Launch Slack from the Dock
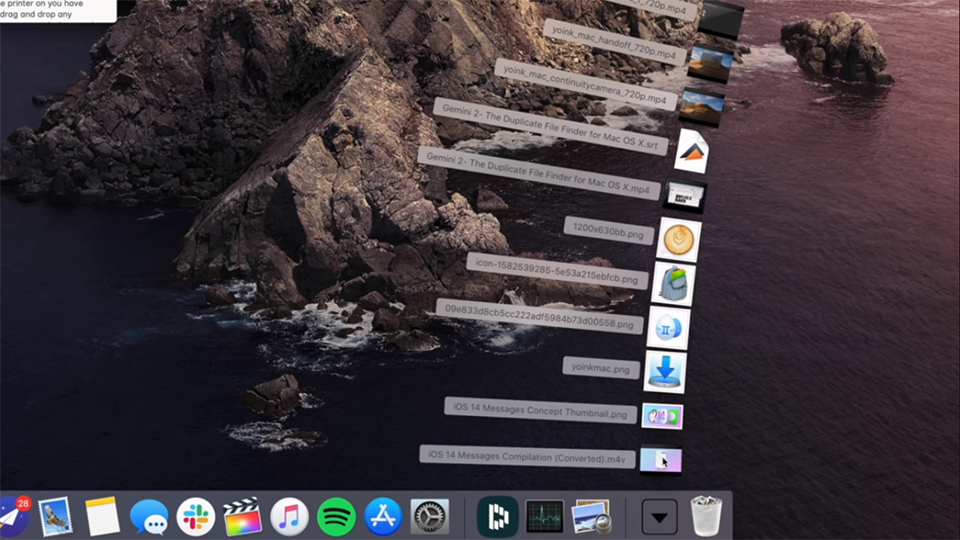Viewport: 960px width, 540px height. click(196, 517)
